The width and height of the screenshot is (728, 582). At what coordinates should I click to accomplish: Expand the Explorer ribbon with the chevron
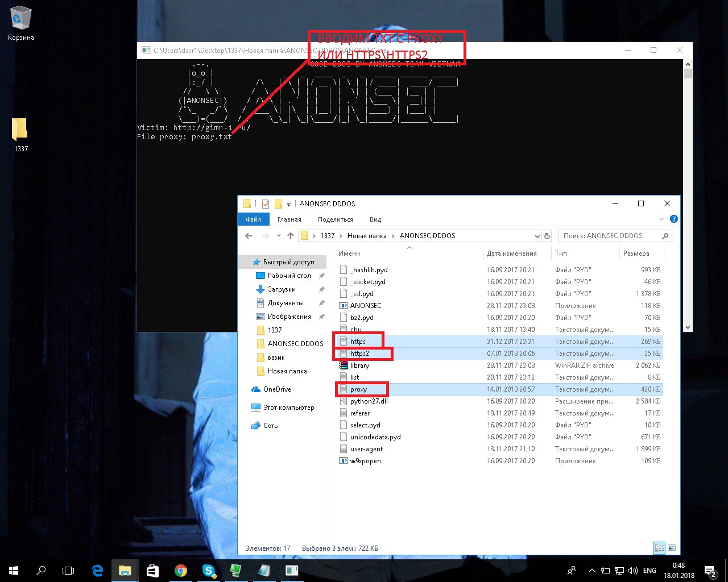[x=661, y=219]
